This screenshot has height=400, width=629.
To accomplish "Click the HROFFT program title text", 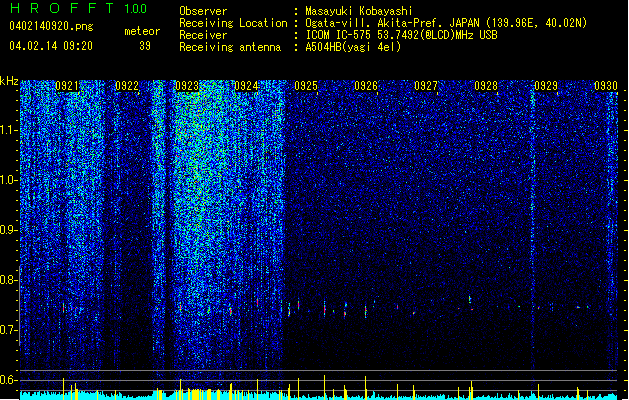I will point(62,8).
